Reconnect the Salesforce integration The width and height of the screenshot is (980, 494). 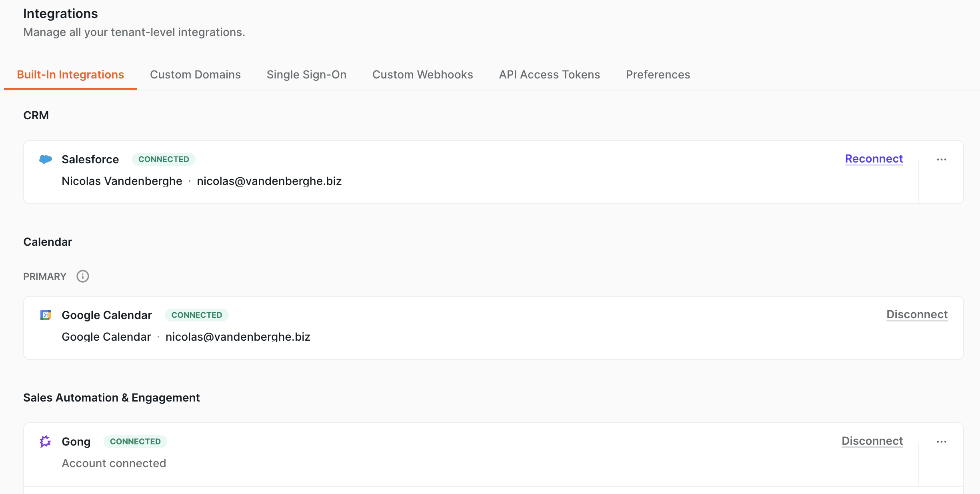[874, 159]
